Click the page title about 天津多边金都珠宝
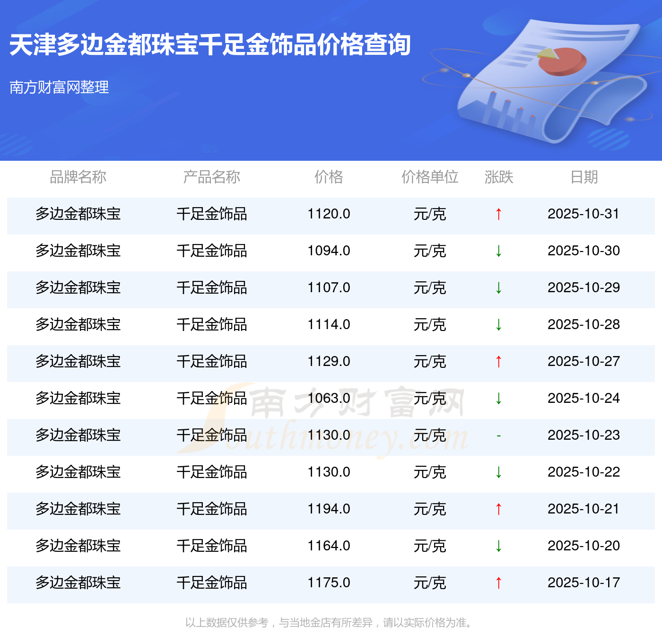This screenshot has width=662, height=644. [210, 45]
